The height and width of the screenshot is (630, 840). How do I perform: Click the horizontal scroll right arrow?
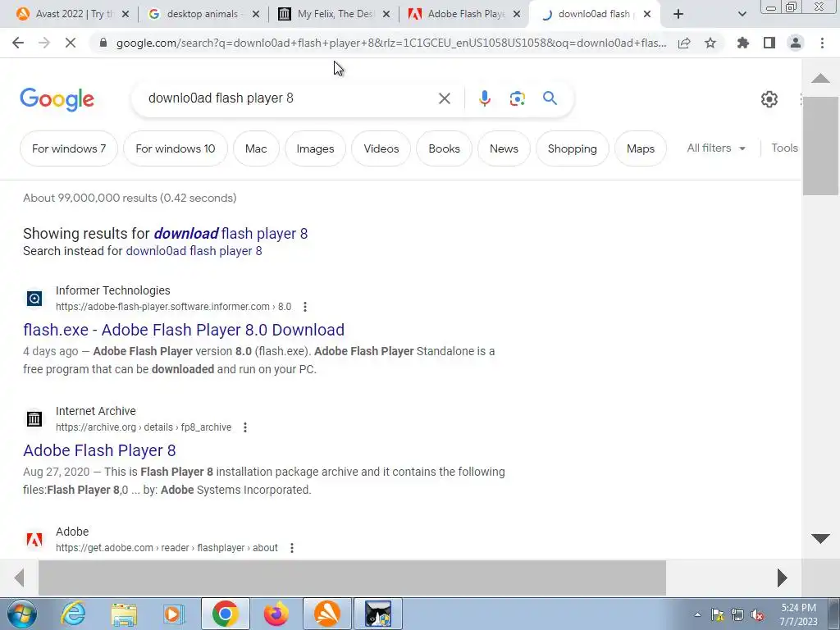[x=782, y=577]
